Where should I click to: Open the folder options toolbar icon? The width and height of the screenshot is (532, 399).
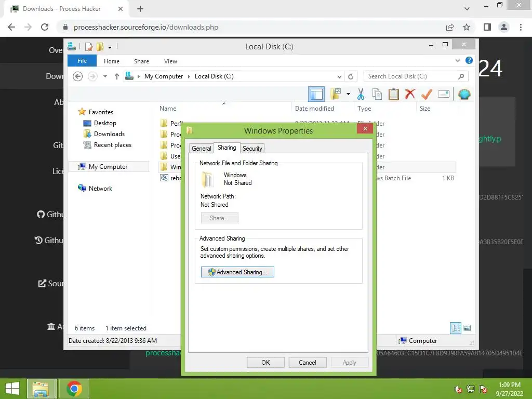coord(336,94)
